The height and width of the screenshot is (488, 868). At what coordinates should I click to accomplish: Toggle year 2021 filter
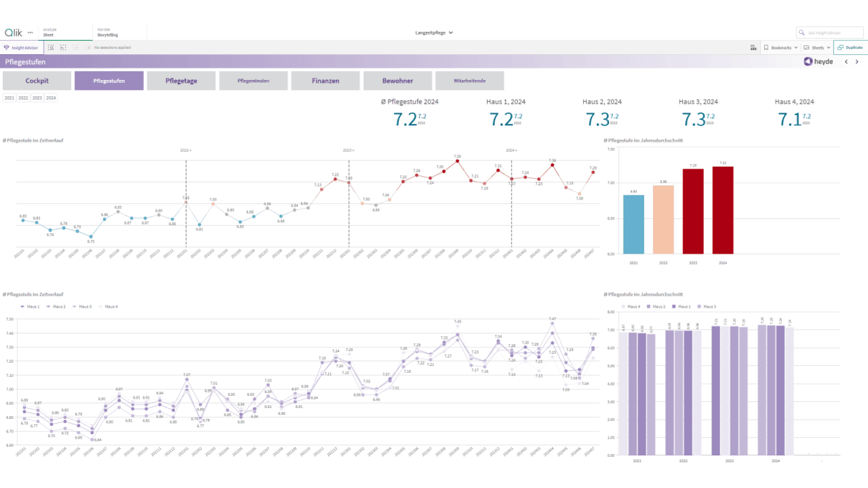(x=9, y=98)
